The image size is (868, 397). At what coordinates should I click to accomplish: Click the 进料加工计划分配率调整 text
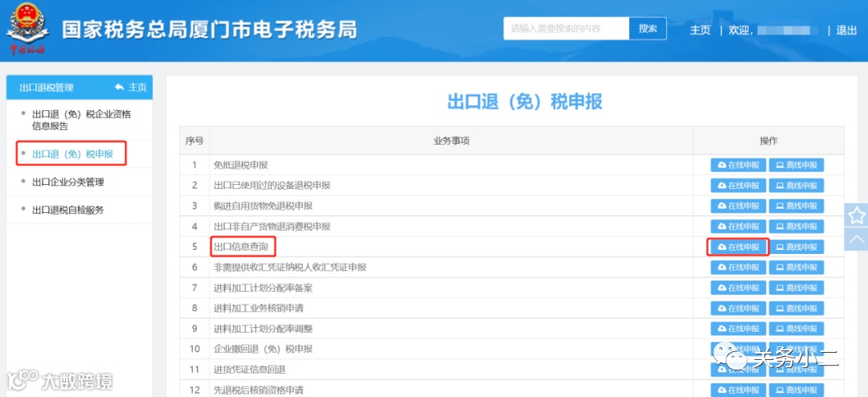[263, 329]
